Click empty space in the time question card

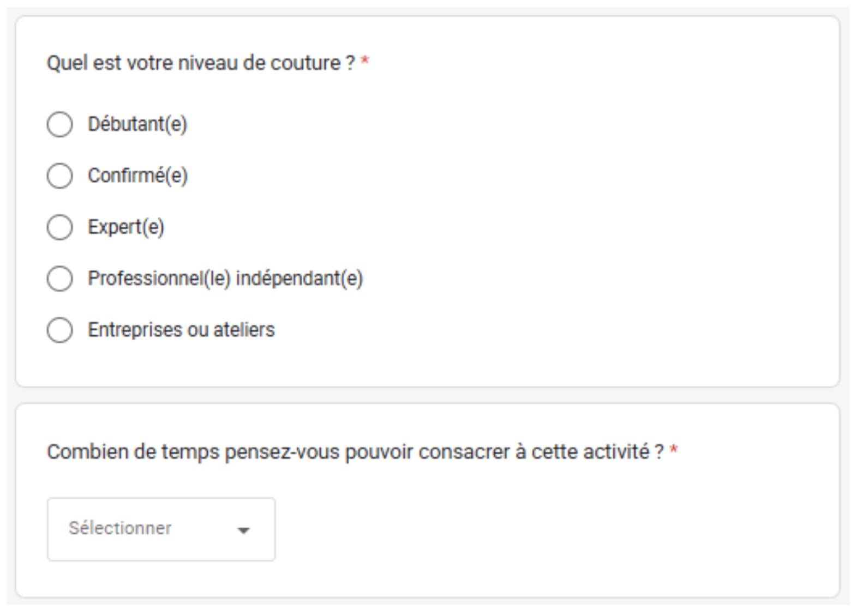[x=546, y=529]
